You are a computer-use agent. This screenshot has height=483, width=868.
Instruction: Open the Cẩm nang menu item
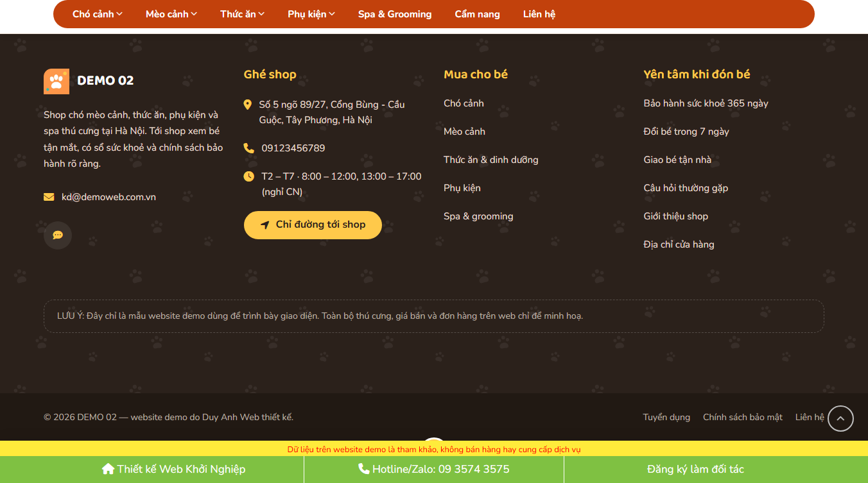477,14
